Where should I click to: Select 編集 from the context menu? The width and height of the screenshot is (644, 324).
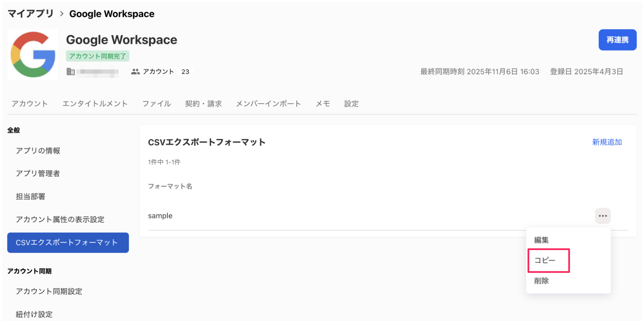click(541, 240)
